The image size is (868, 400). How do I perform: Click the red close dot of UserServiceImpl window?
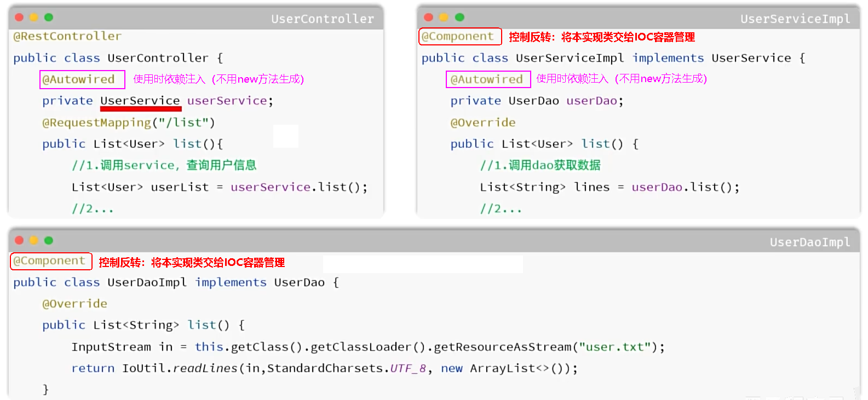click(429, 18)
